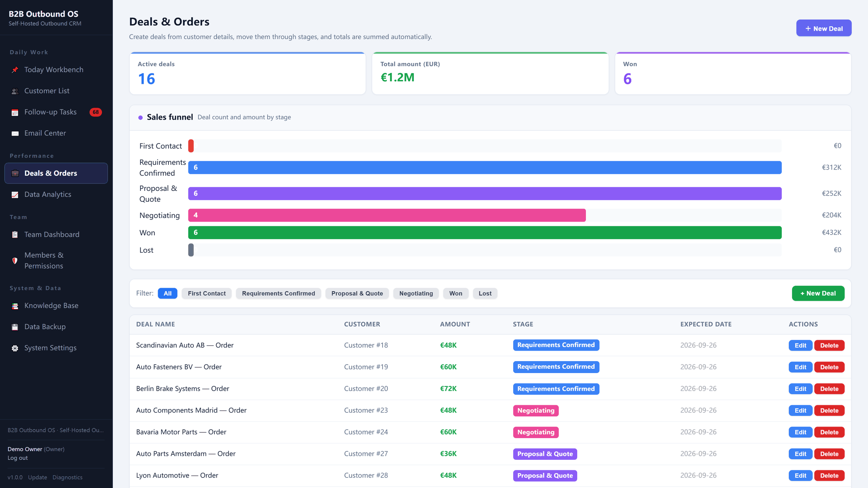Click the Total amount (EUR) card
The height and width of the screenshot is (488, 868).
(490, 73)
